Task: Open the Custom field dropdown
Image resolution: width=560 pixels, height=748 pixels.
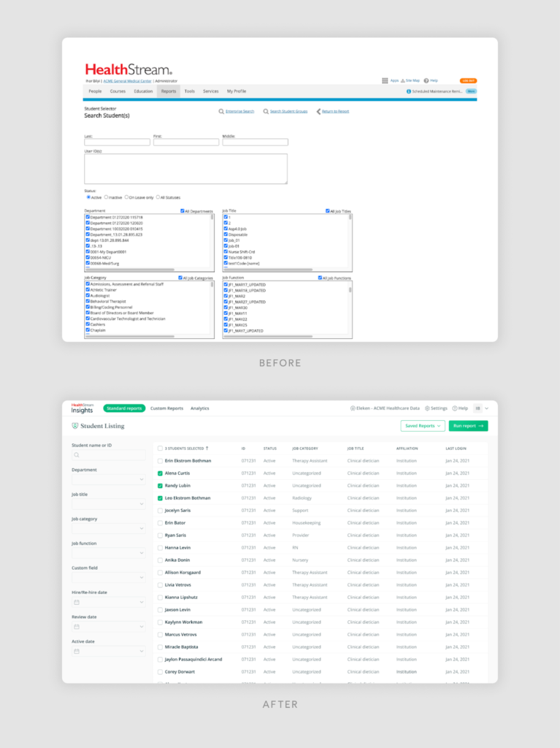Action: (108, 578)
